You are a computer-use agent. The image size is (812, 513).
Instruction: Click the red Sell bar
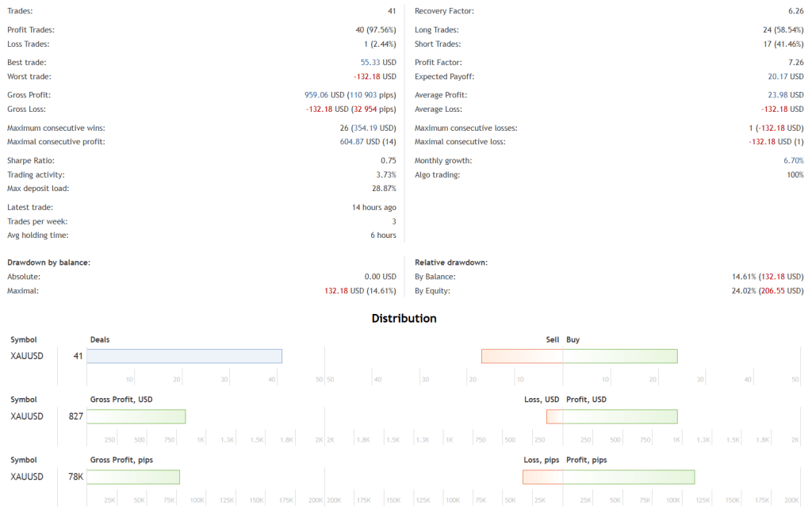pyautogui.click(x=522, y=356)
